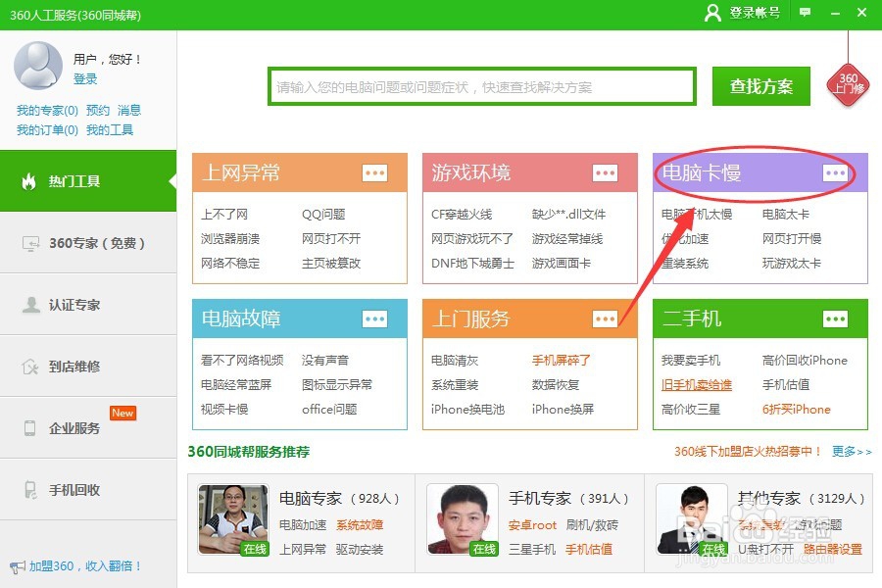Click the recycle phone icon beside 手机回收
882x588 pixels.
29,490
